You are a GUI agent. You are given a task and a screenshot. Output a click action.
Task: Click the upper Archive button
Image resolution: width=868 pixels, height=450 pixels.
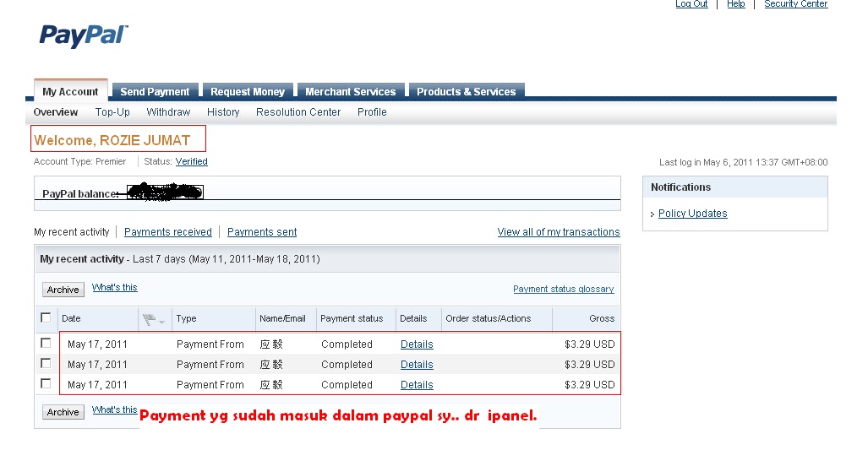point(63,290)
